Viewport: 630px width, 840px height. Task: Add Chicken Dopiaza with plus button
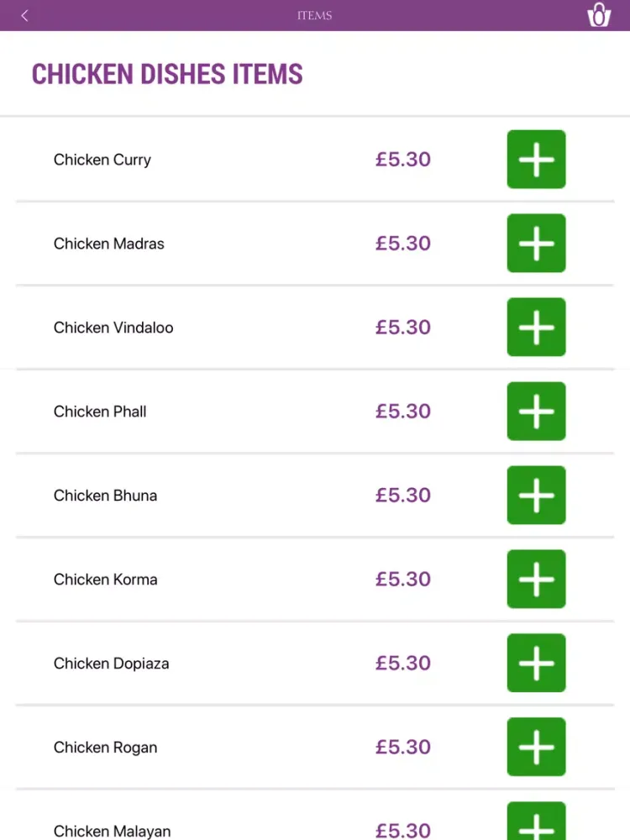click(536, 663)
